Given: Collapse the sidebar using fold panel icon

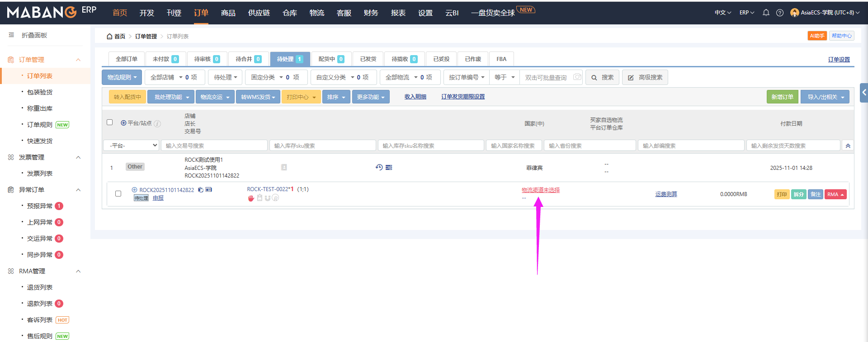Looking at the screenshot, I should (x=11, y=35).
